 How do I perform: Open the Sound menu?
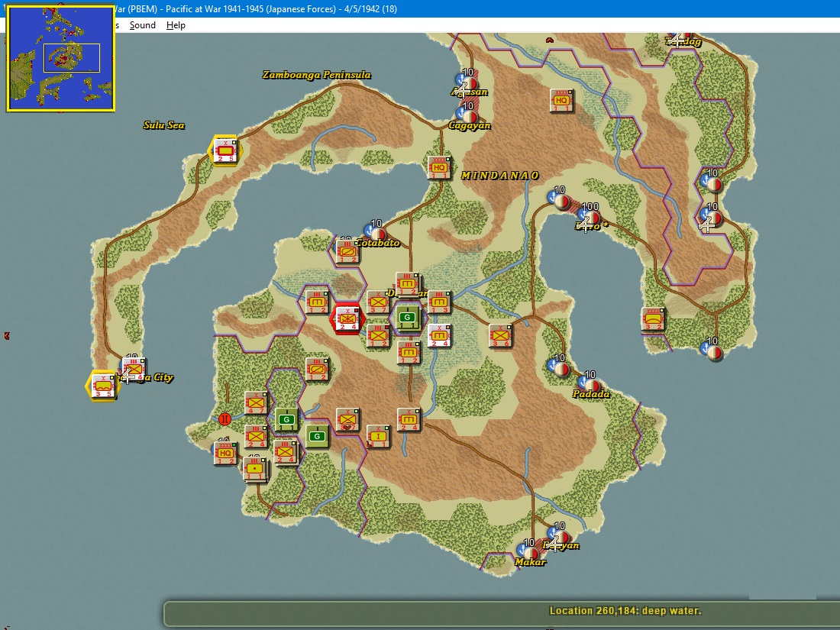(143, 25)
